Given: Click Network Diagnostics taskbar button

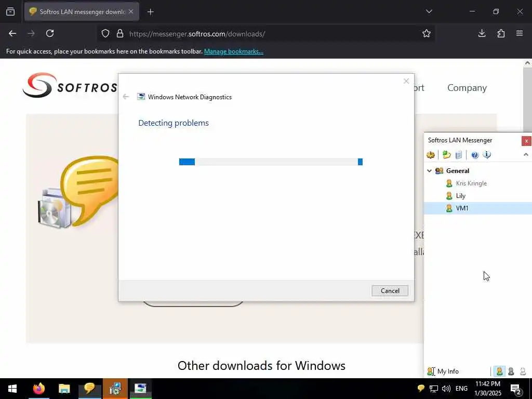Looking at the screenshot, I should click(140, 389).
